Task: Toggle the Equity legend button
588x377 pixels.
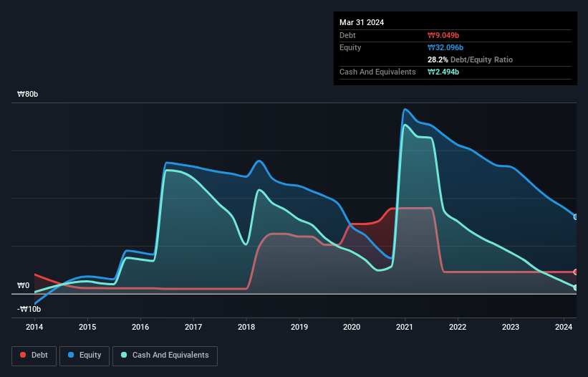Action: pos(85,355)
